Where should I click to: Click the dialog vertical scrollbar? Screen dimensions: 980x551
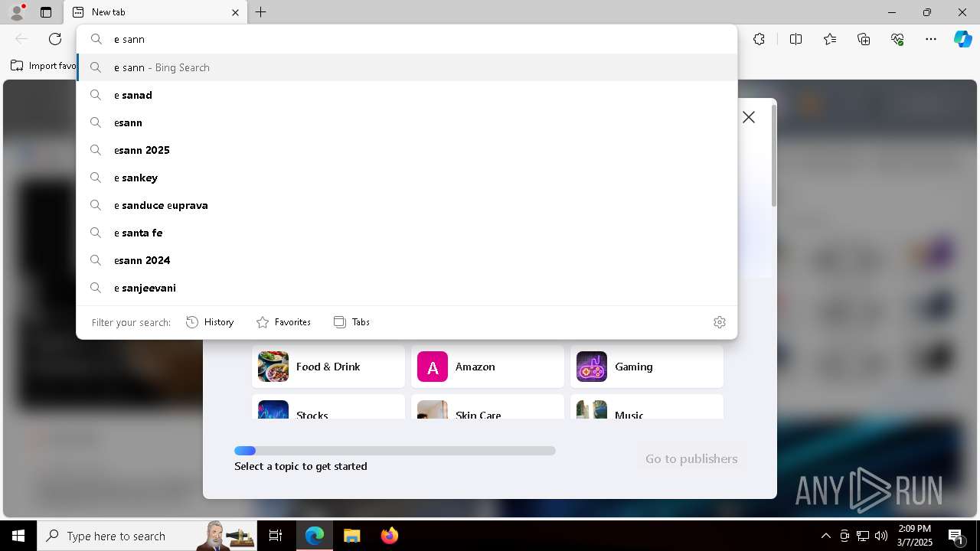coord(773,155)
